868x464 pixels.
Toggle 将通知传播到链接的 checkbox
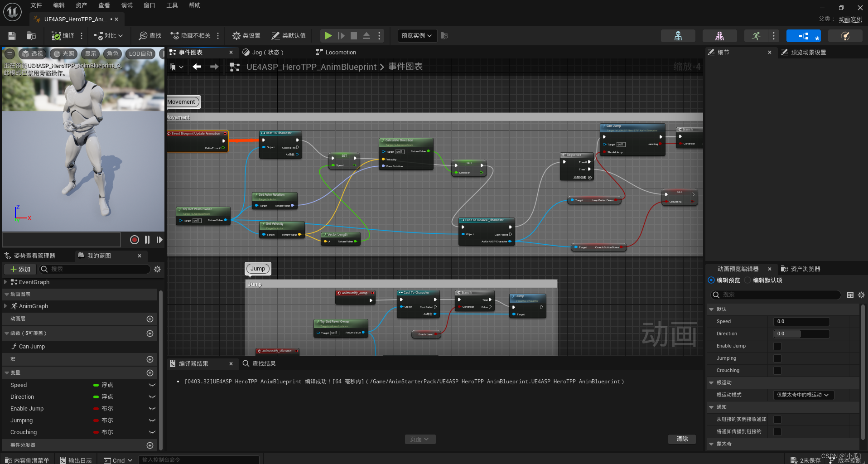click(777, 432)
